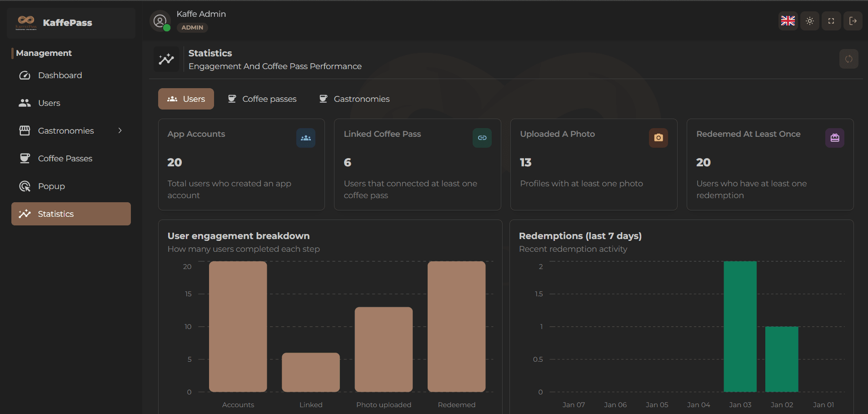Click the Redeemed At Least Once icon
The height and width of the screenshot is (414, 868).
pos(834,138)
